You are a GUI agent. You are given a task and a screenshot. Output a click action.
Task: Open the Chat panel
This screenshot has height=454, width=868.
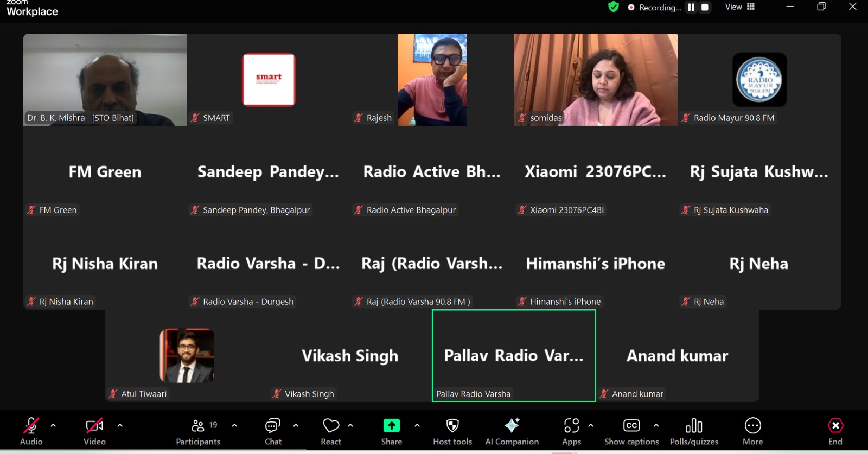coord(273,432)
